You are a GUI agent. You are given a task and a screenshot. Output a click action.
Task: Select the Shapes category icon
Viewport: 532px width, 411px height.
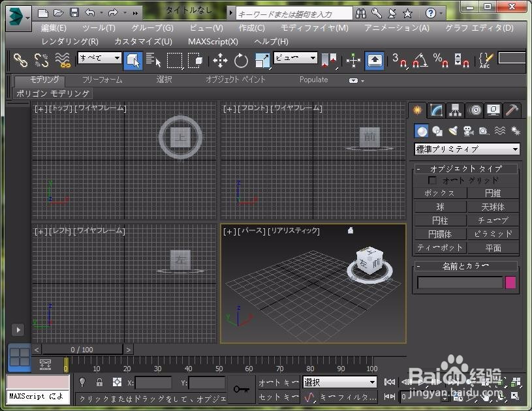[437, 131]
